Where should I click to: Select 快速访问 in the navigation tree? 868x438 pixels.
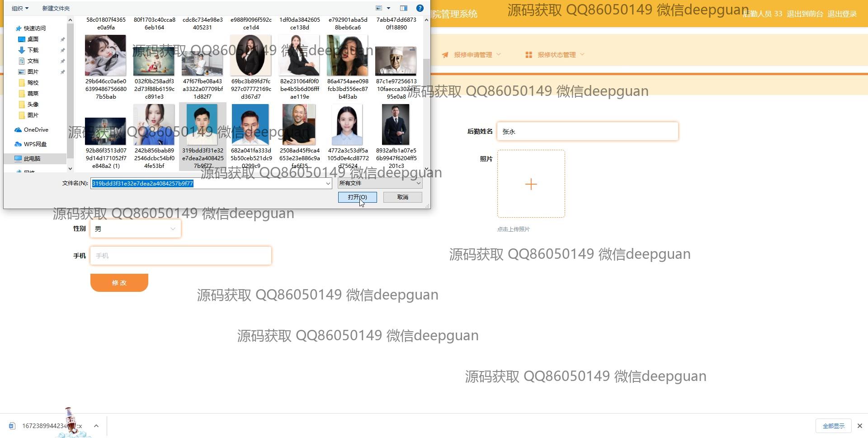click(34, 28)
